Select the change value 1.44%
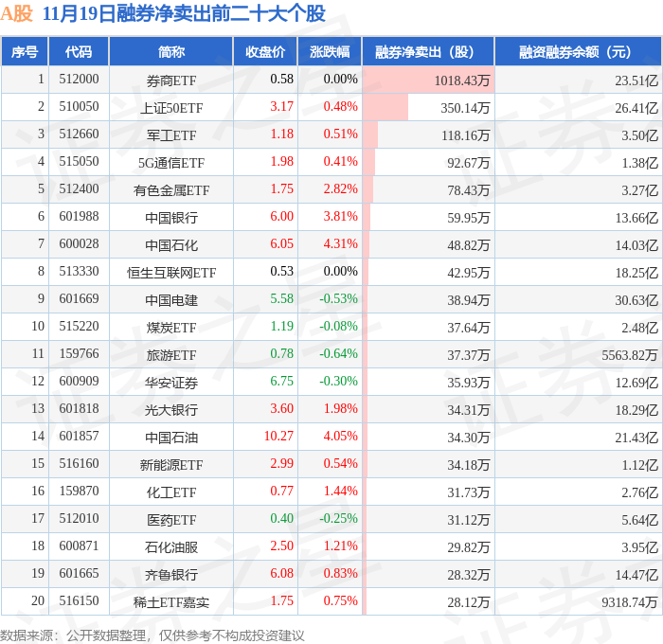Screen dimensions: 663x644 click(x=340, y=492)
